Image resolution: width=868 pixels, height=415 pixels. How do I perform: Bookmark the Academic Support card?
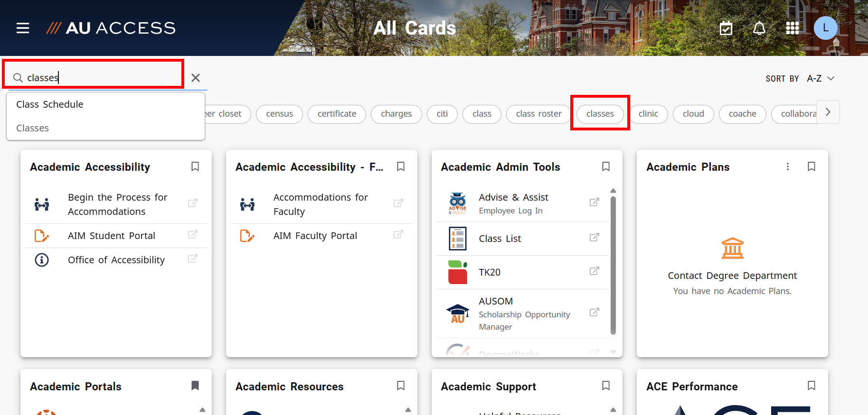click(x=606, y=386)
